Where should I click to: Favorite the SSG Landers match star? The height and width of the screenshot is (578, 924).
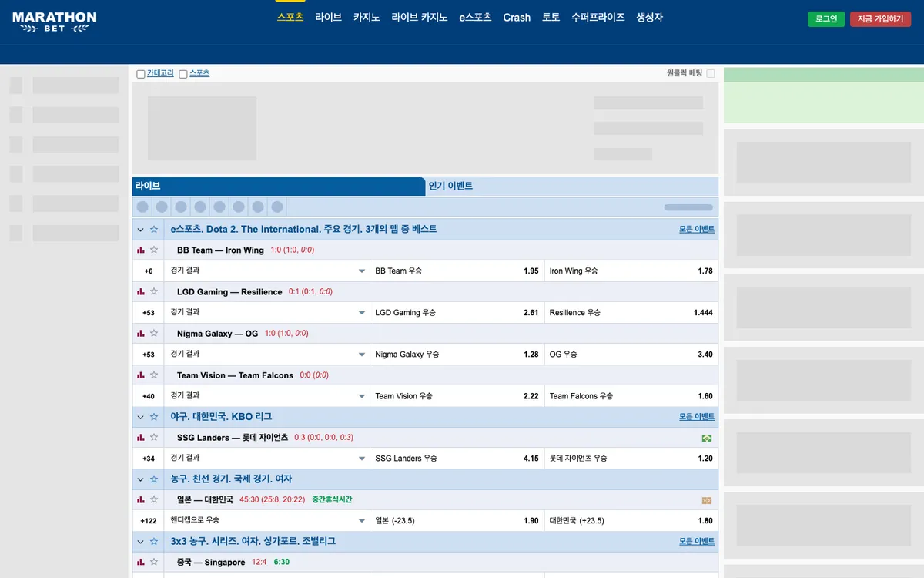coord(154,437)
